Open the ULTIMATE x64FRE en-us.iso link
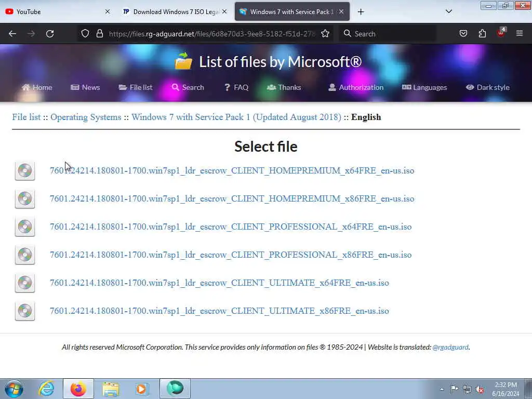Image resolution: width=532 pixels, height=399 pixels. 219,283
